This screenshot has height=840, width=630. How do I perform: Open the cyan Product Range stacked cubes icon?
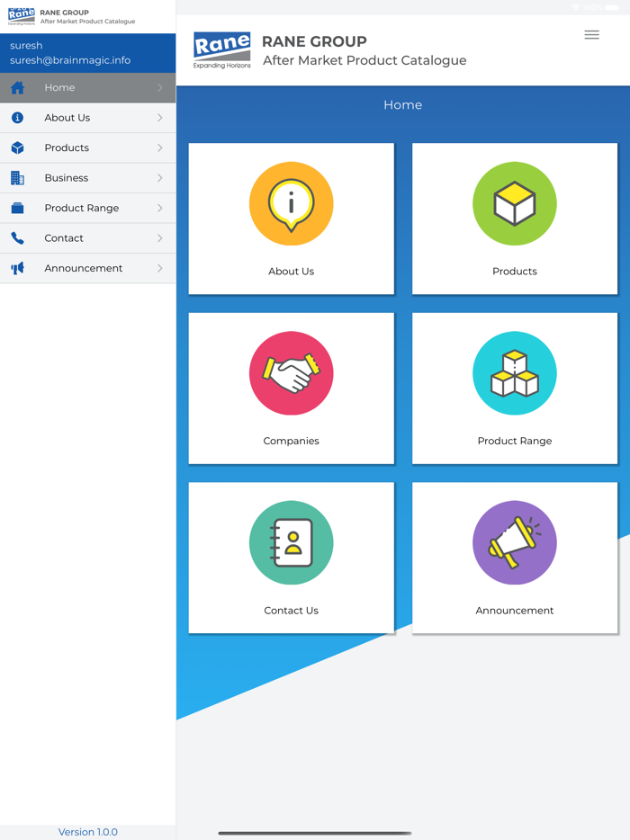(515, 373)
